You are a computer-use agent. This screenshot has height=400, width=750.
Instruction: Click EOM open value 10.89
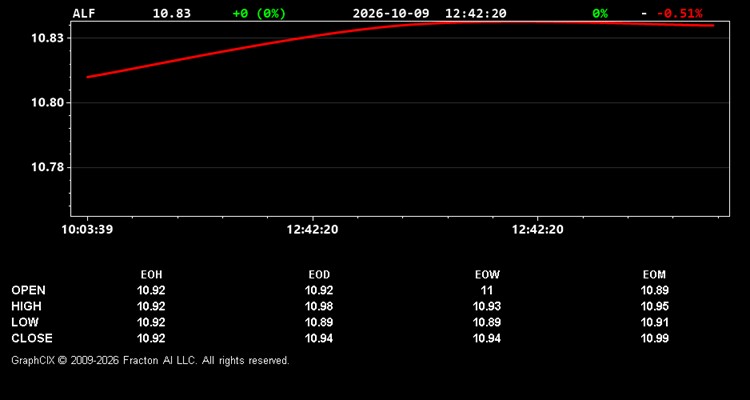(654, 290)
